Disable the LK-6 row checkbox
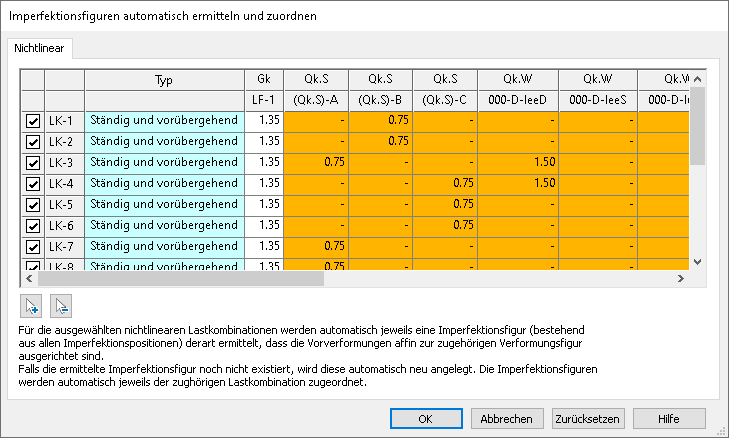Viewport: 729px width, 438px height. [x=33, y=225]
